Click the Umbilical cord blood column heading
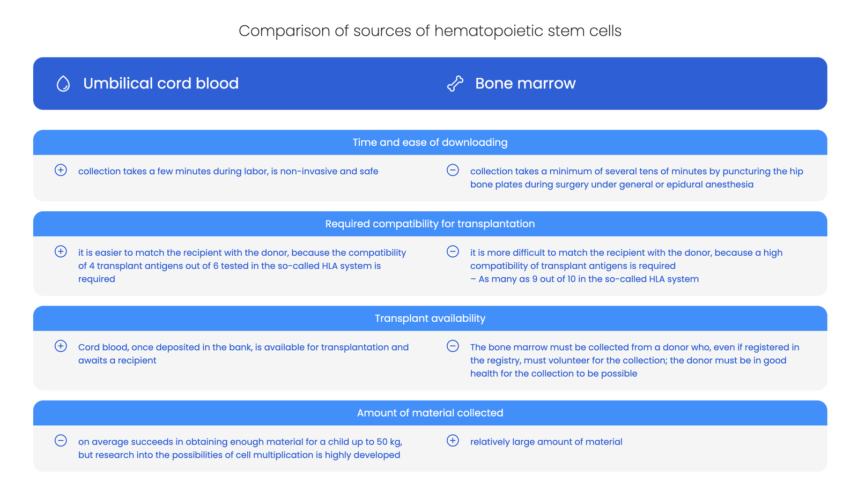This screenshot has width=858, height=504. [x=161, y=84]
